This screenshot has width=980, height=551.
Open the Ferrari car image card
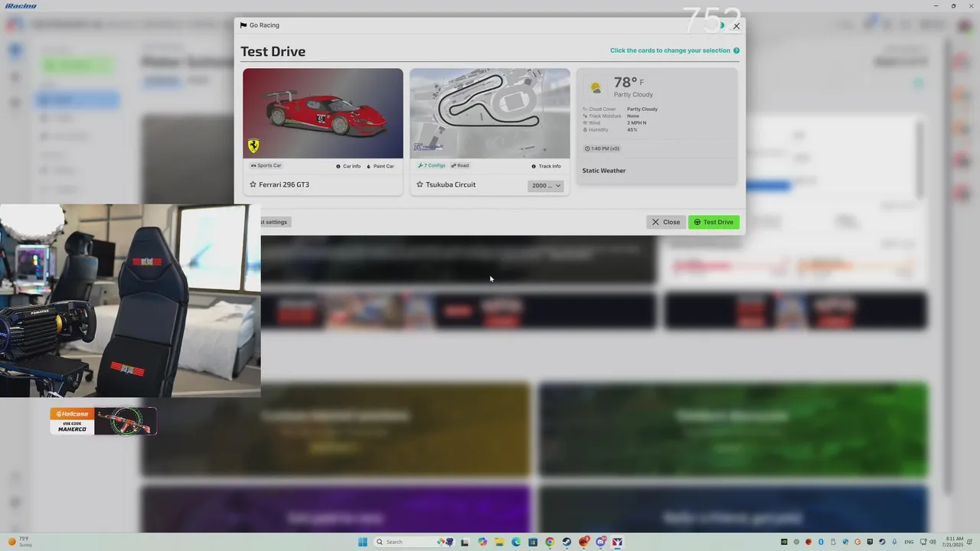coord(323,113)
